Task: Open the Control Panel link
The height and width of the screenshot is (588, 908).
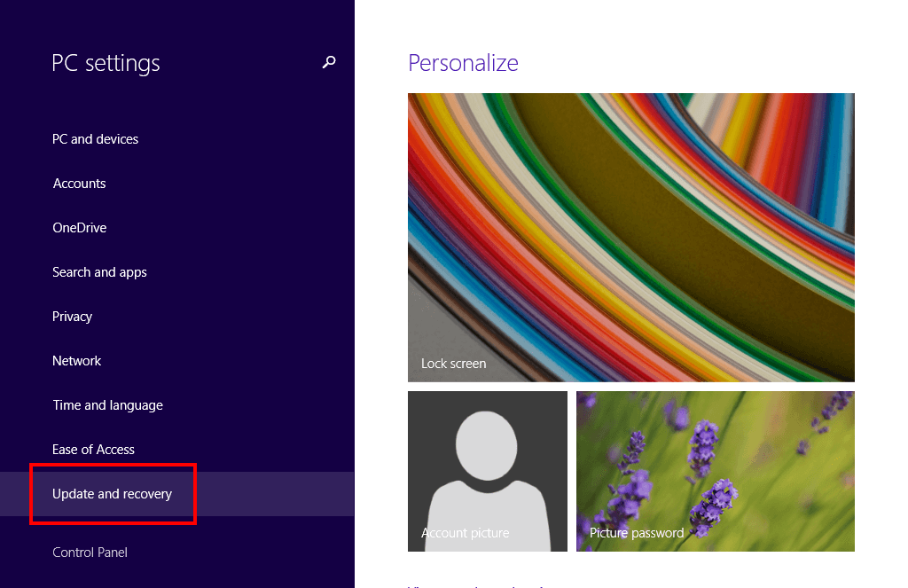Action: (90, 553)
